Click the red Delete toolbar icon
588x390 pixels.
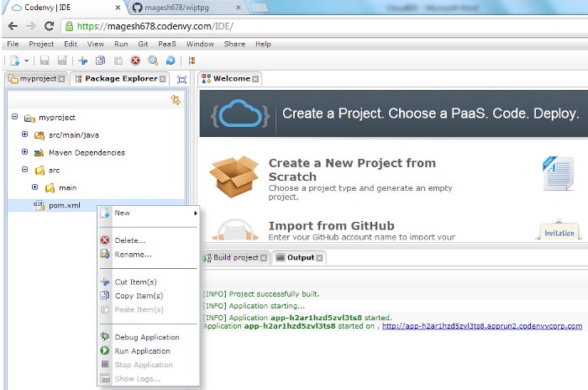point(135,61)
